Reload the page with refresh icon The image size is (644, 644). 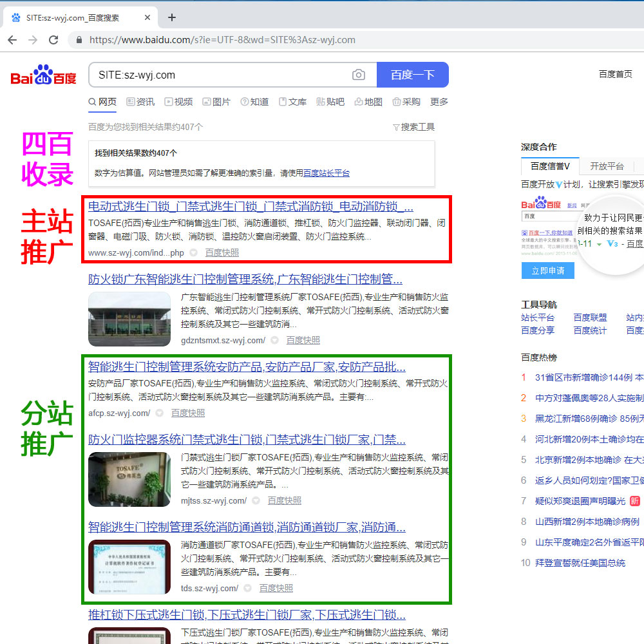pyautogui.click(x=53, y=40)
